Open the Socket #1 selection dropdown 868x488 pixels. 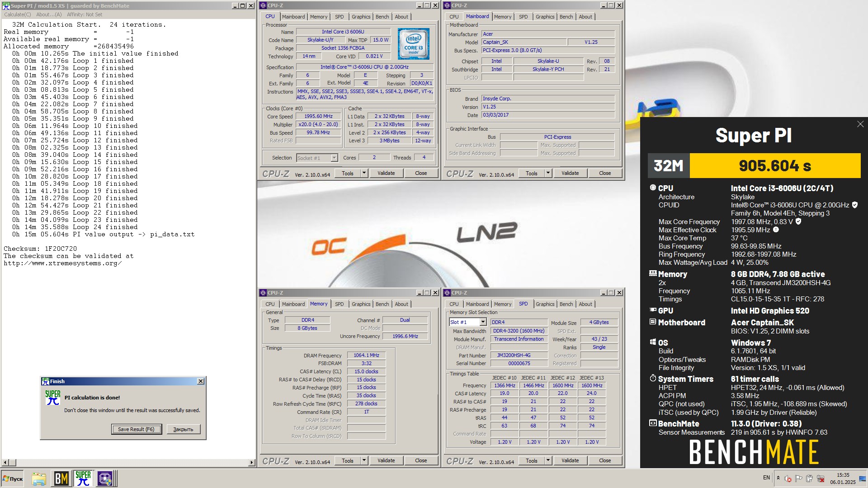click(334, 158)
